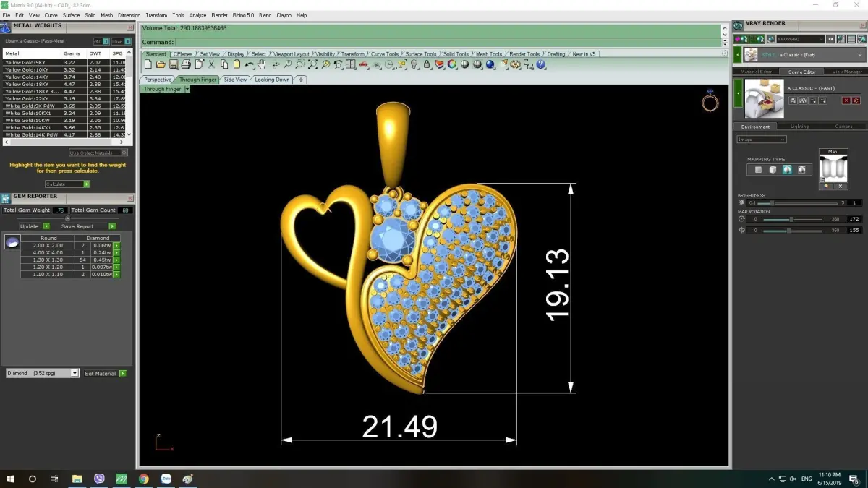The image size is (868, 488).
Task: Click the red delete scene button in V-Ray
Action: coord(846,100)
